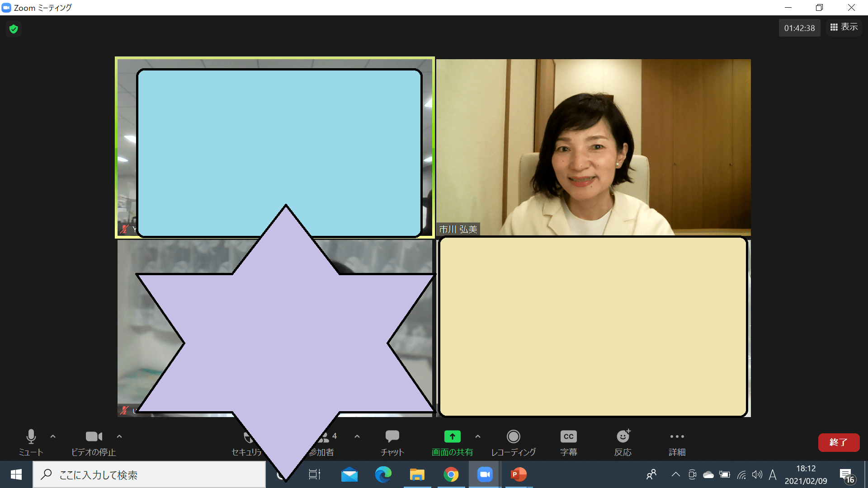868x488 pixels.
Task: Click the recording icon
Action: [513, 436]
